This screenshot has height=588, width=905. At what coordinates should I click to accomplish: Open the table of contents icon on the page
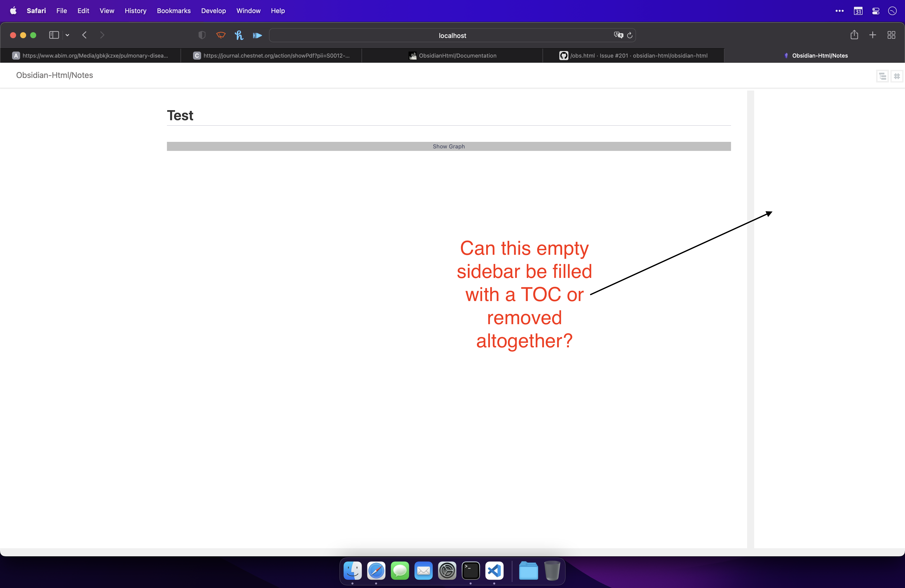(882, 76)
